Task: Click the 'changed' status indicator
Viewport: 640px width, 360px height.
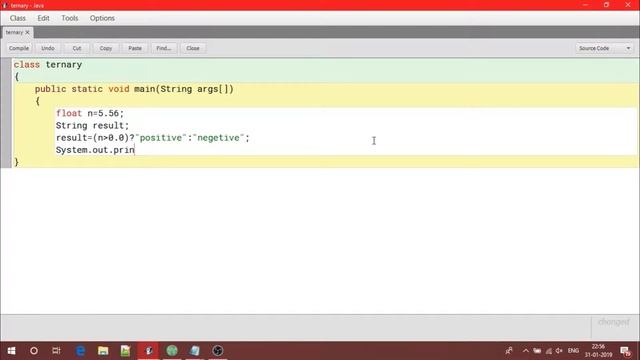Action: [x=613, y=322]
